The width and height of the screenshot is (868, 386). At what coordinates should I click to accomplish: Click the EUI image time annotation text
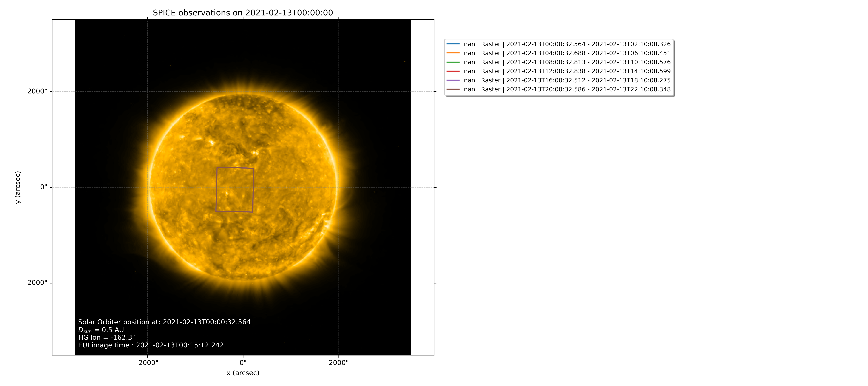(151, 345)
